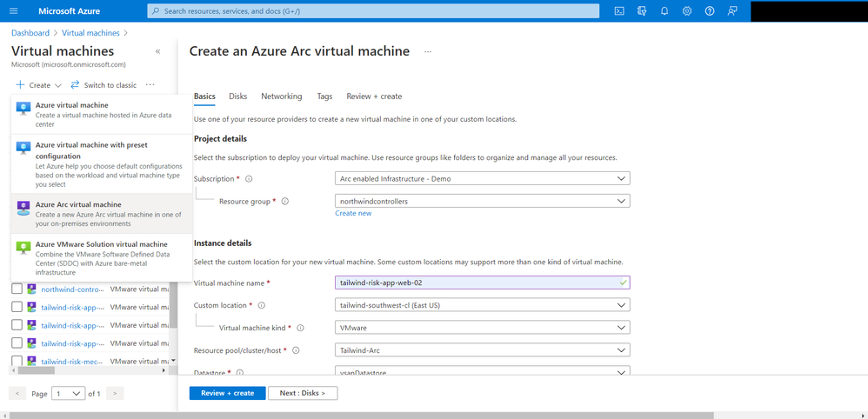Choose Azure VMware Solution virtual machine entry

[x=102, y=258]
